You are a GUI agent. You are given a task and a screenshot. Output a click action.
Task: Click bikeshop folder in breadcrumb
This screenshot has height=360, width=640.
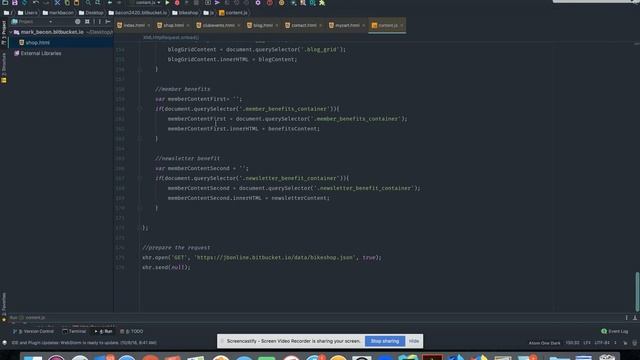click(x=185, y=13)
